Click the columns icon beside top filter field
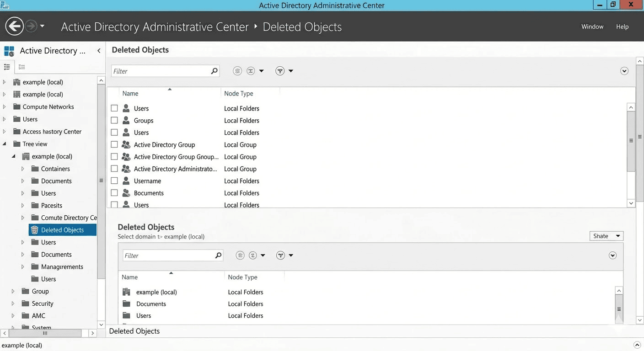Viewport: 644px width, 351px height. (237, 71)
